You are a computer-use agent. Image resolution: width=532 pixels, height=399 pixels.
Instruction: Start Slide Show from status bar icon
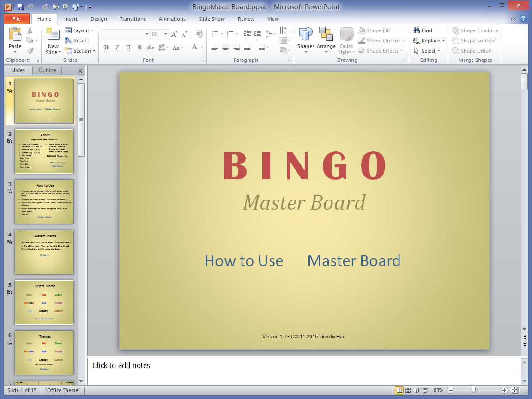(425, 390)
